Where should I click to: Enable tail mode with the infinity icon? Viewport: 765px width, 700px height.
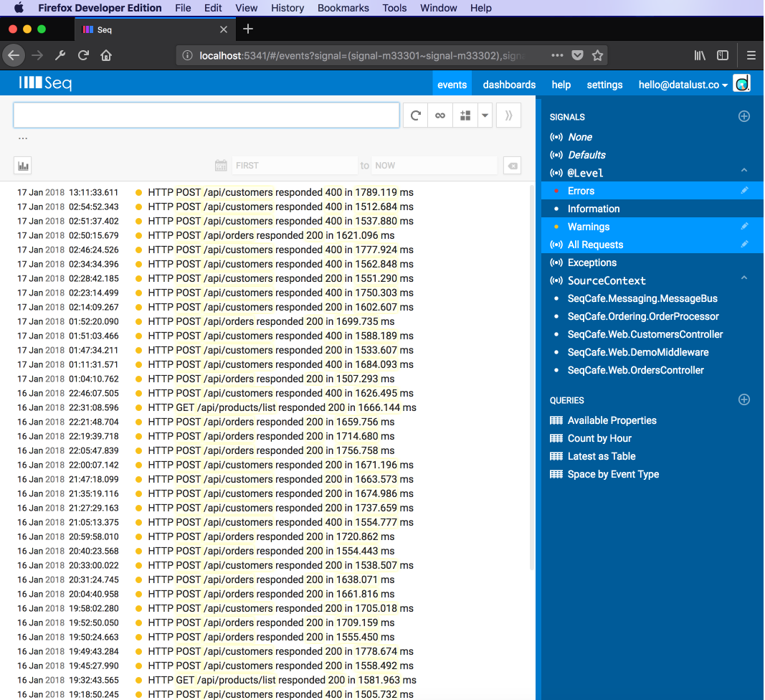[439, 115]
